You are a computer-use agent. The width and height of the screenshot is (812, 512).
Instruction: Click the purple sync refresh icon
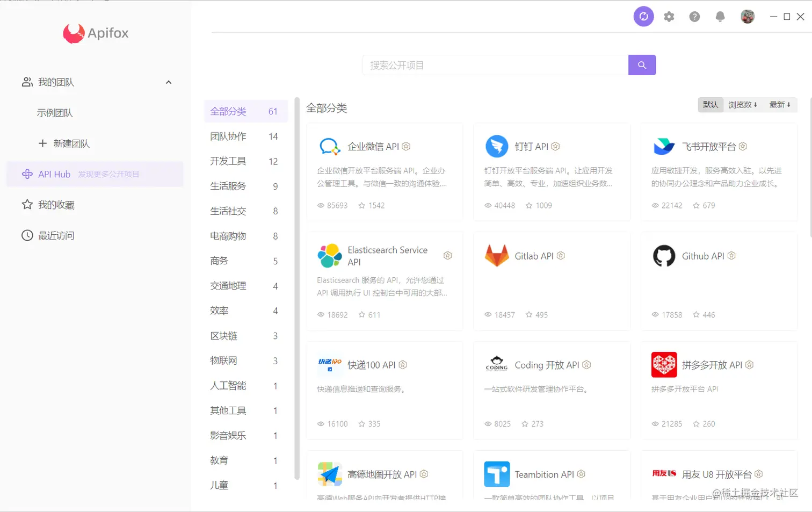[x=643, y=17]
